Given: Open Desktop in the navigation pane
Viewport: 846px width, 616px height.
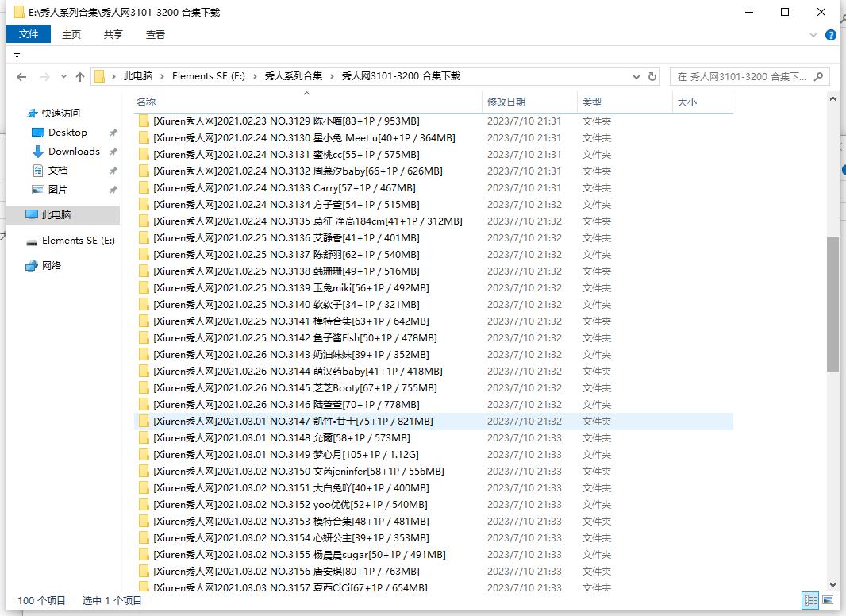Looking at the screenshot, I should click(x=67, y=133).
